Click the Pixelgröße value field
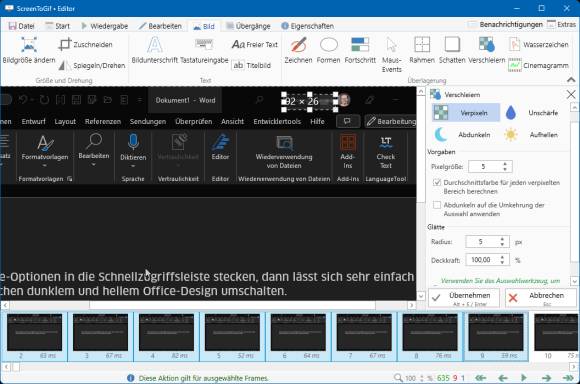The width and height of the screenshot is (580, 384). point(485,167)
